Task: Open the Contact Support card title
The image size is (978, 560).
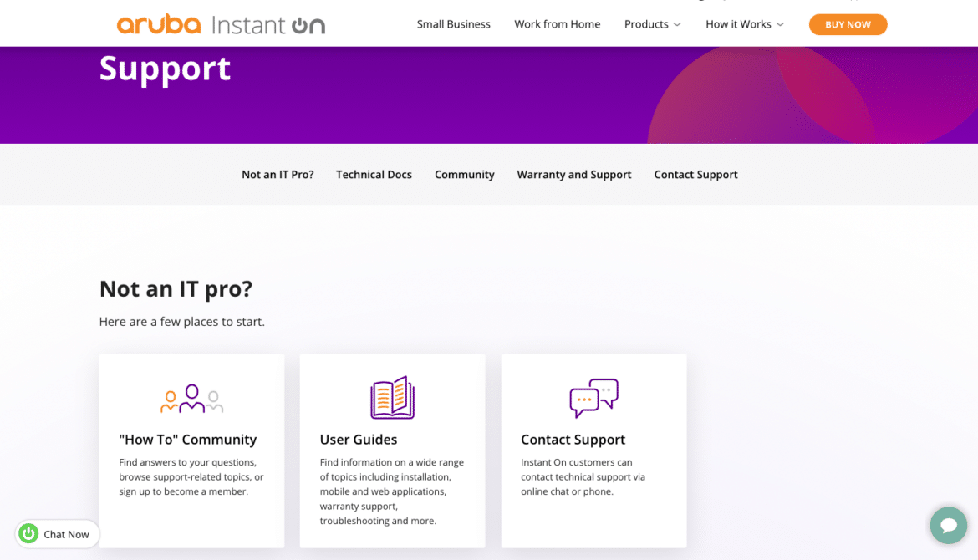Action: click(573, 440)
